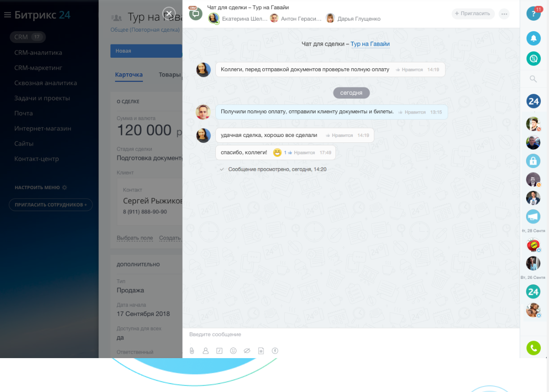Open the blue 24 chat in contact list
The image size is (549, 392).
pos(533,102)
